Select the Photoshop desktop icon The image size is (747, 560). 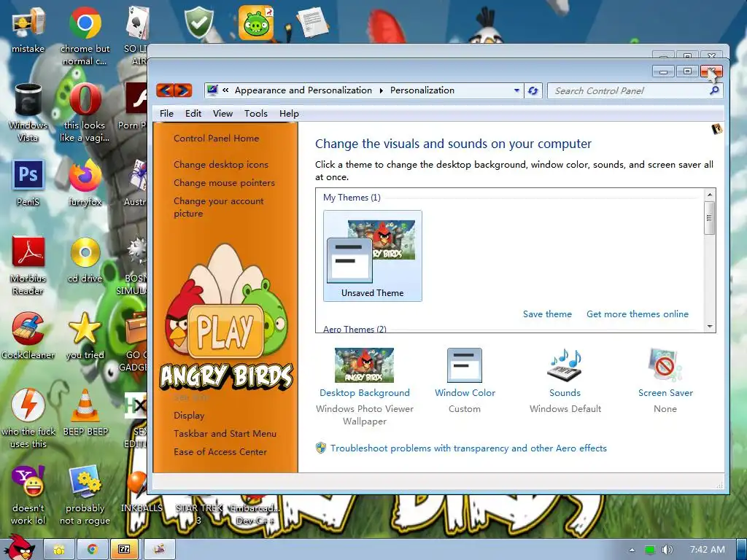pos(28,183)
